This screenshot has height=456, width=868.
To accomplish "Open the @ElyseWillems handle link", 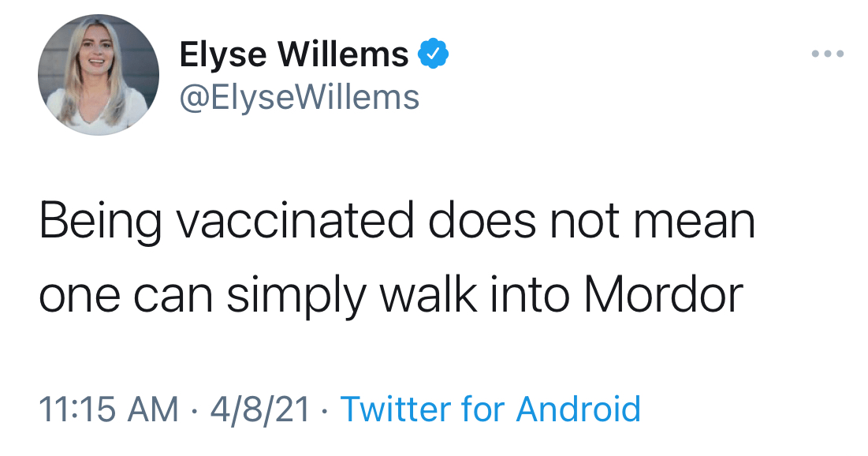I will 300,97.
